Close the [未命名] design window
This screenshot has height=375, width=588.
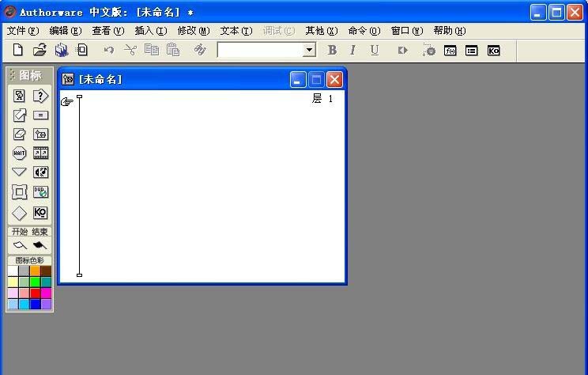pos(334,80)
